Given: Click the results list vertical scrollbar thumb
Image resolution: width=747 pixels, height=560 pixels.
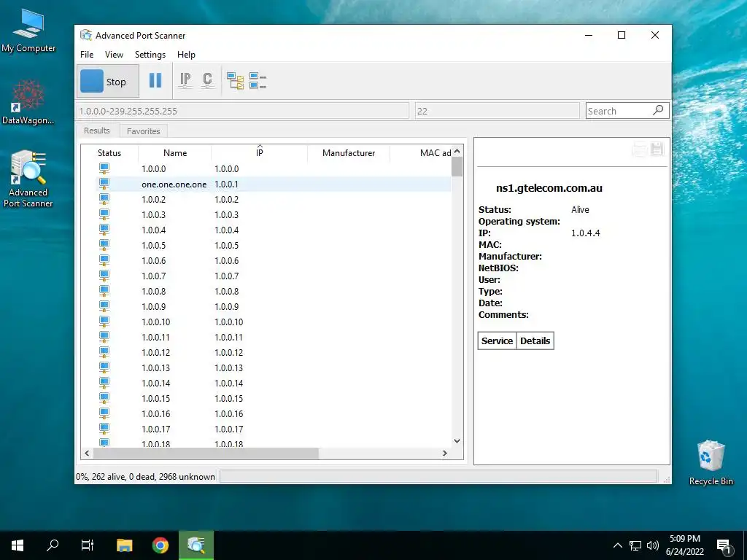Looking at the screenshot, I should click(x=457, y=167).
